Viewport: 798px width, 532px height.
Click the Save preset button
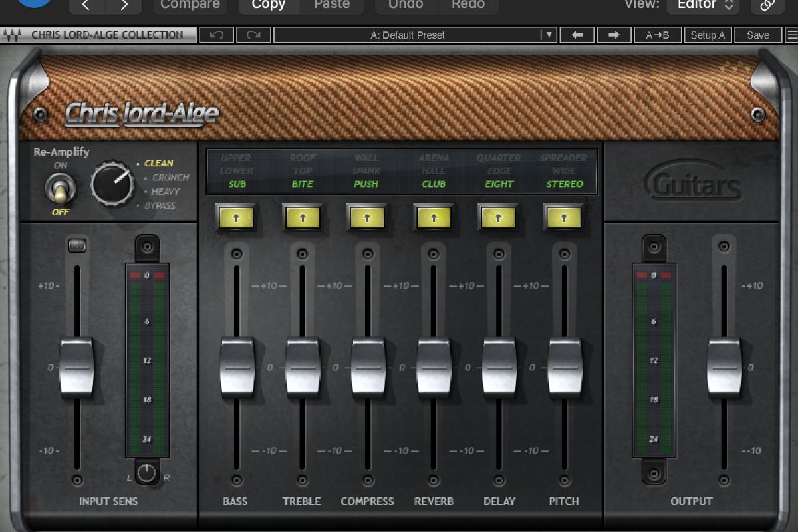pos(758,35)
